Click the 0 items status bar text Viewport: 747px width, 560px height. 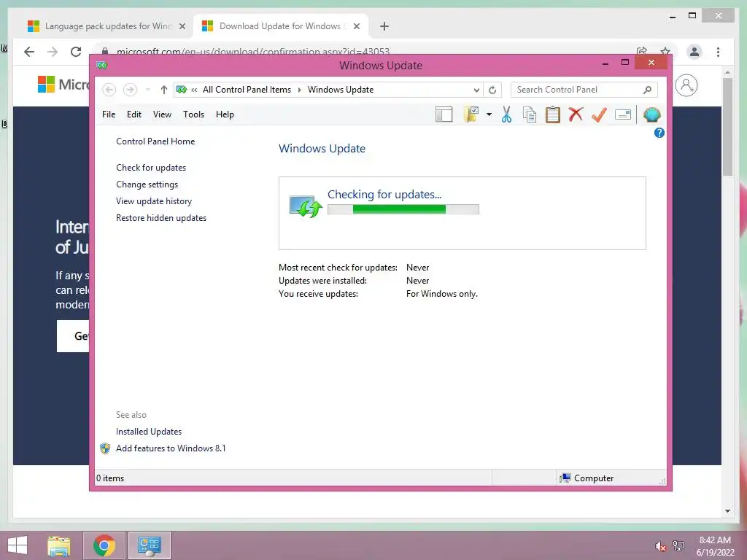pos(110,478)
